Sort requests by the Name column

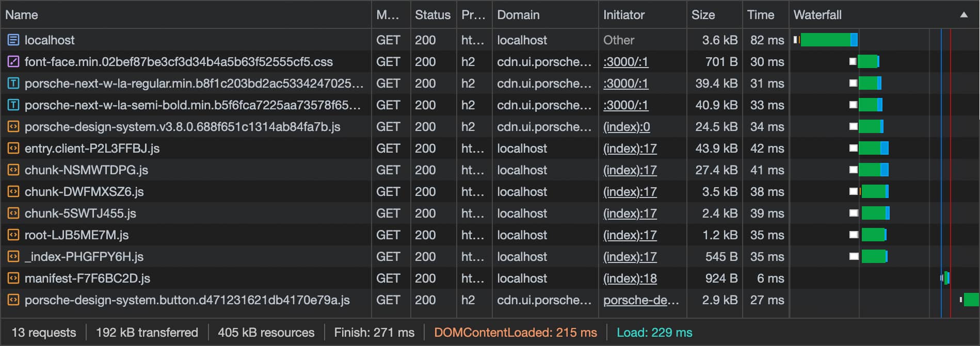(x=22, y=14)
